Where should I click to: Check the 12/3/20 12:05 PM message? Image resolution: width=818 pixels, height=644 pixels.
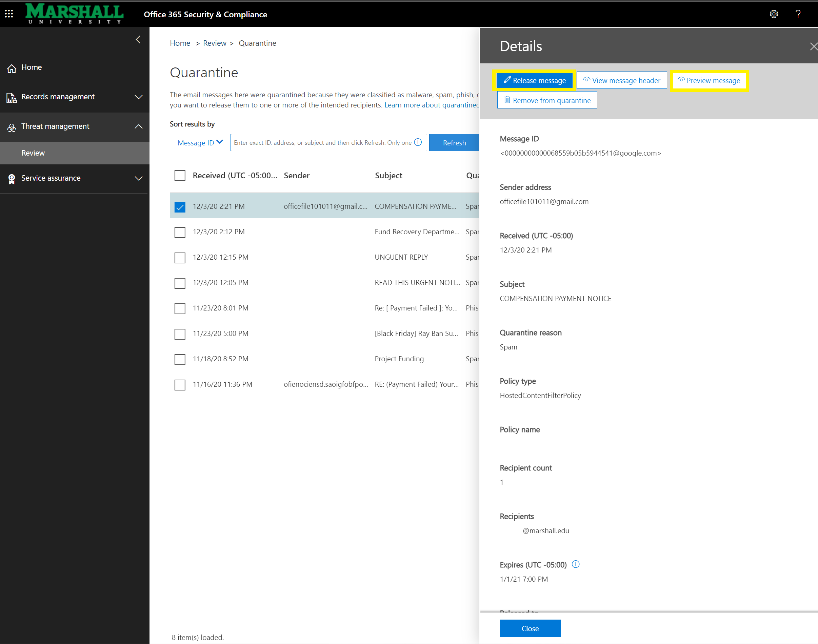click(180, 283)
